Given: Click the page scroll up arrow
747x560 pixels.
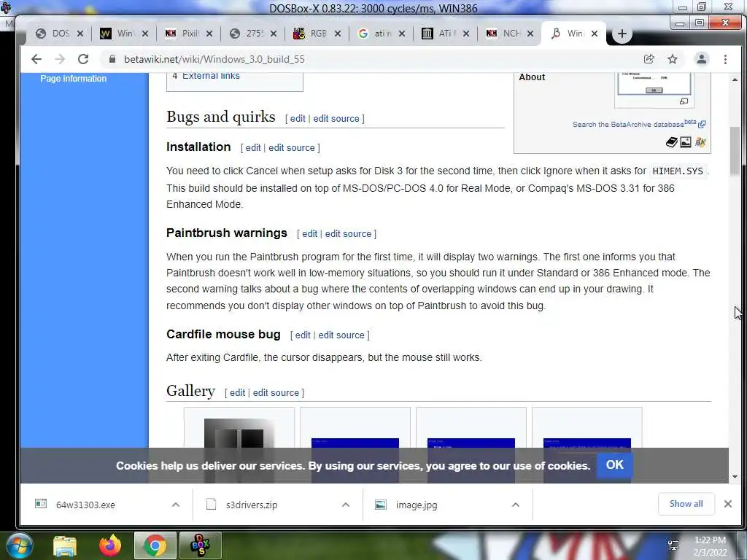Looking at the screenshot, I should (x=735, y=79).
